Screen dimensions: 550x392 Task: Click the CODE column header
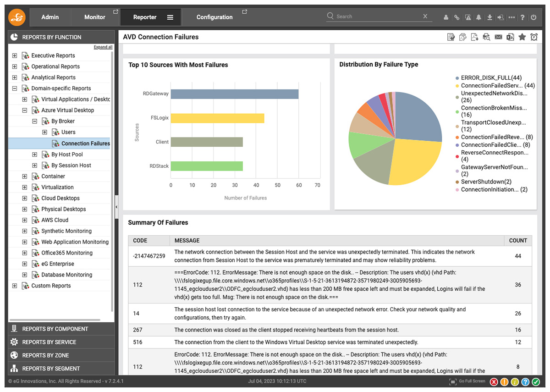point(149,240)
